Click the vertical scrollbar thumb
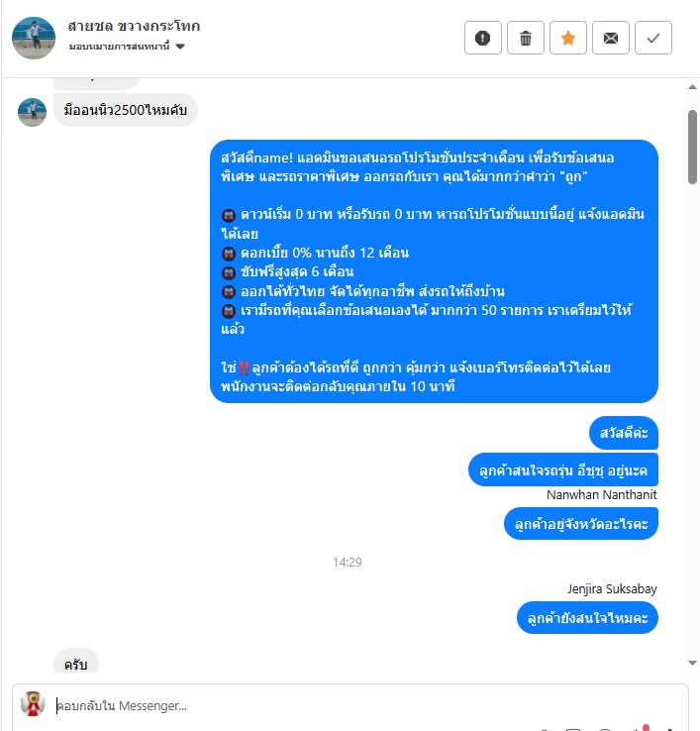Image resolution: width=700 pixels, height=731 pixels. [x=692, y=147]
